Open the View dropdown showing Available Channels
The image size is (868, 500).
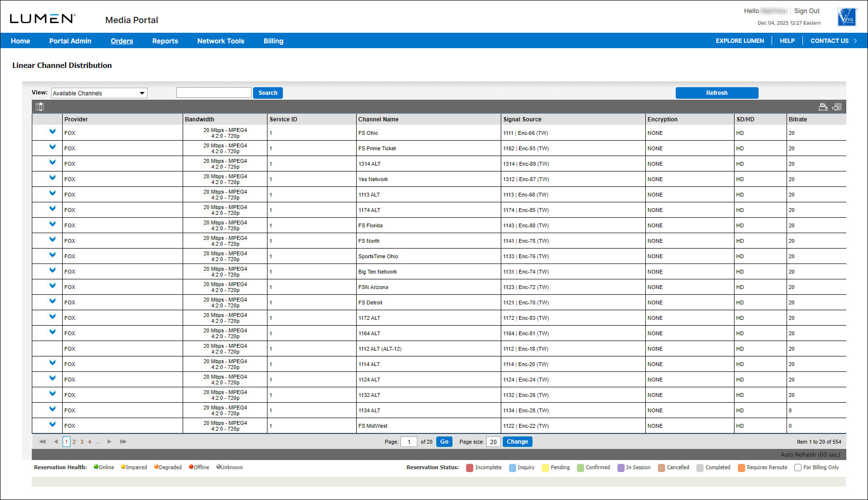(x=99, y=93)
